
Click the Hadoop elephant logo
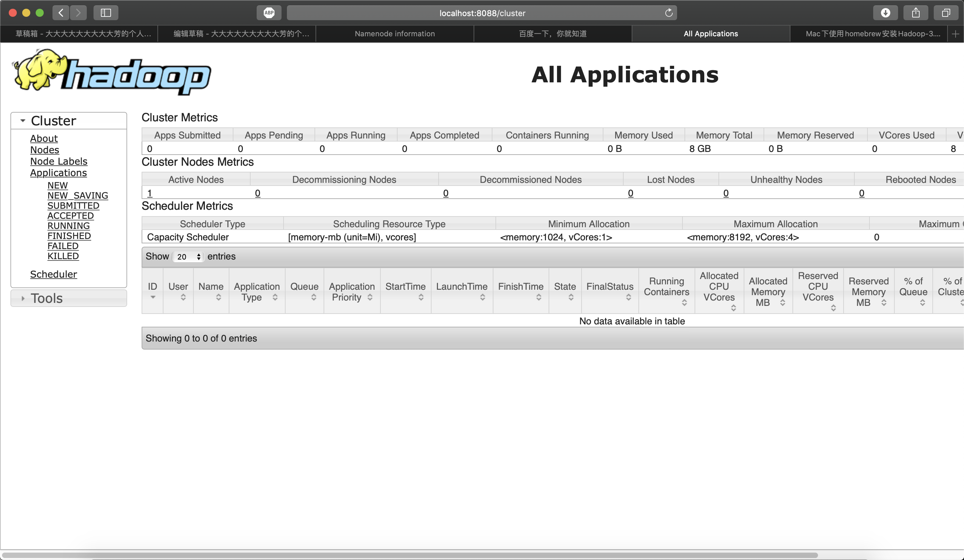[112, 72]
